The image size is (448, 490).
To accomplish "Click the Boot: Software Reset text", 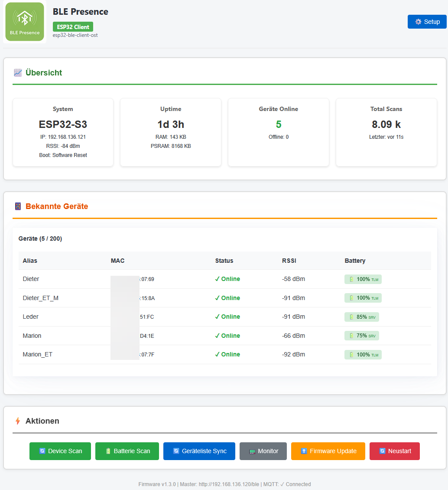I will click(x=63, y=155).
